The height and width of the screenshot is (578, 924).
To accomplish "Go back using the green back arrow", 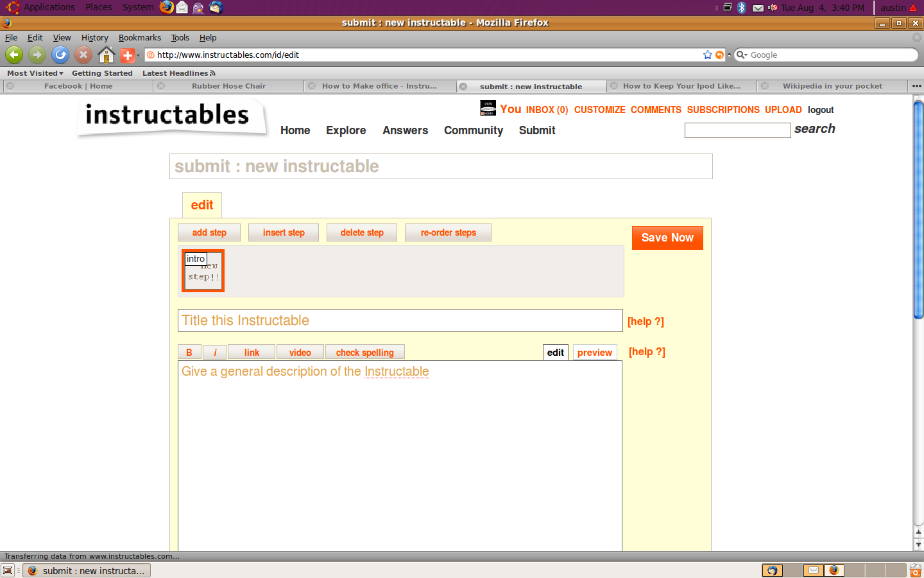I will (x=14, y=55).
